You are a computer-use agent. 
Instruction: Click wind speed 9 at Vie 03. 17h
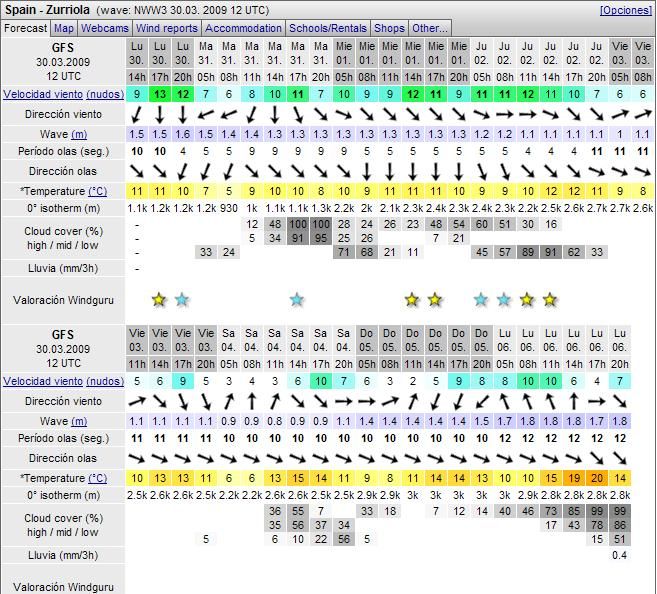click(x=183, y=381)
